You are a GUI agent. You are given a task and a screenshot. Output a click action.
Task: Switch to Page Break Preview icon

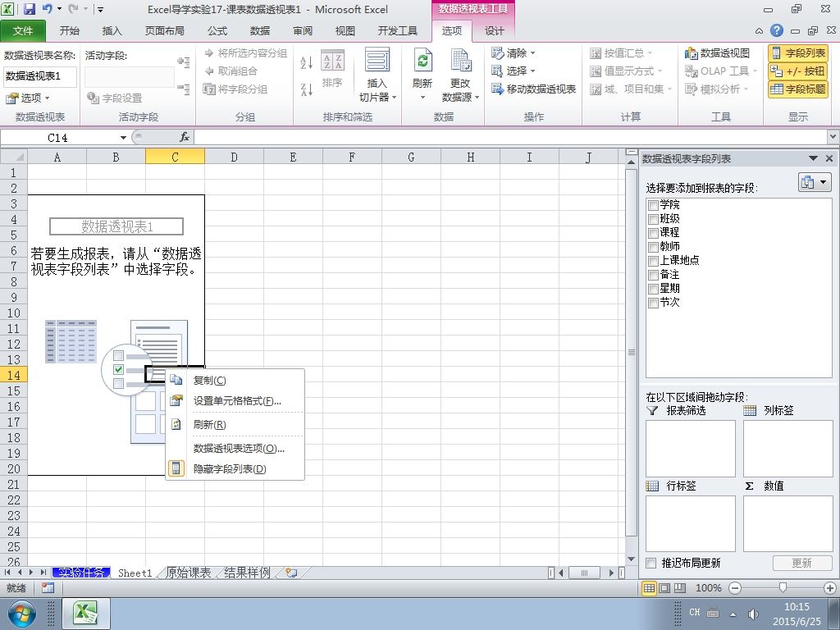tap(679, 588)
